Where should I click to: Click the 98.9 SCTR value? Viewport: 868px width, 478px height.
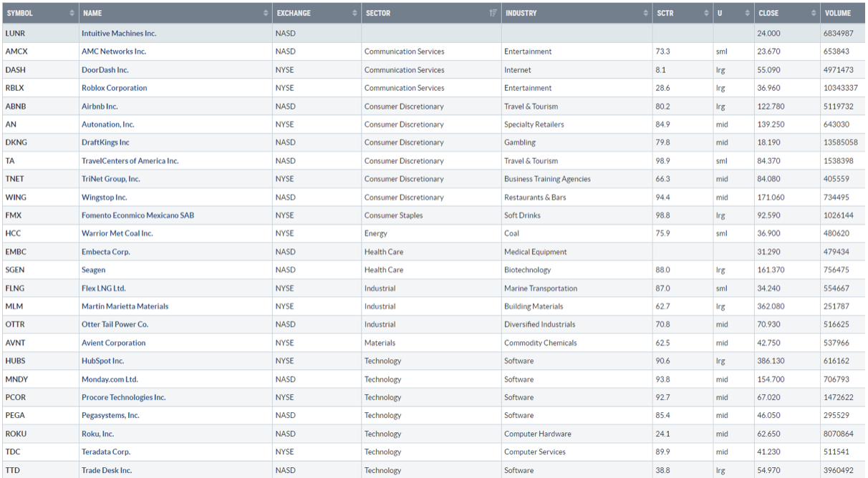coord(662,161)
